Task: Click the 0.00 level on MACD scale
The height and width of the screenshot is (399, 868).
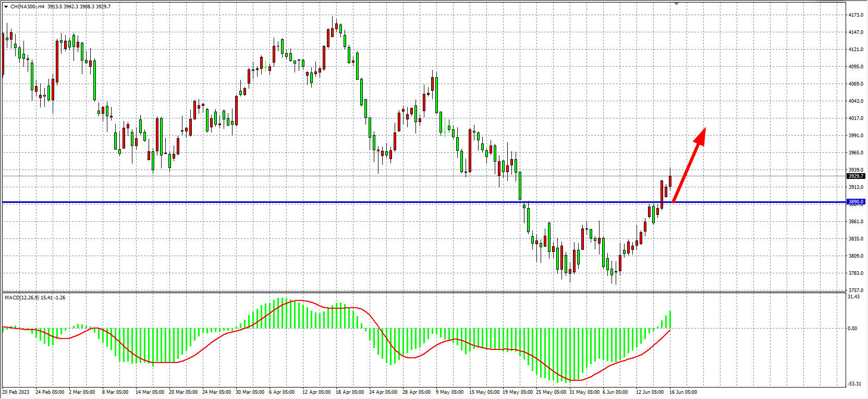Action: [852, 329]
